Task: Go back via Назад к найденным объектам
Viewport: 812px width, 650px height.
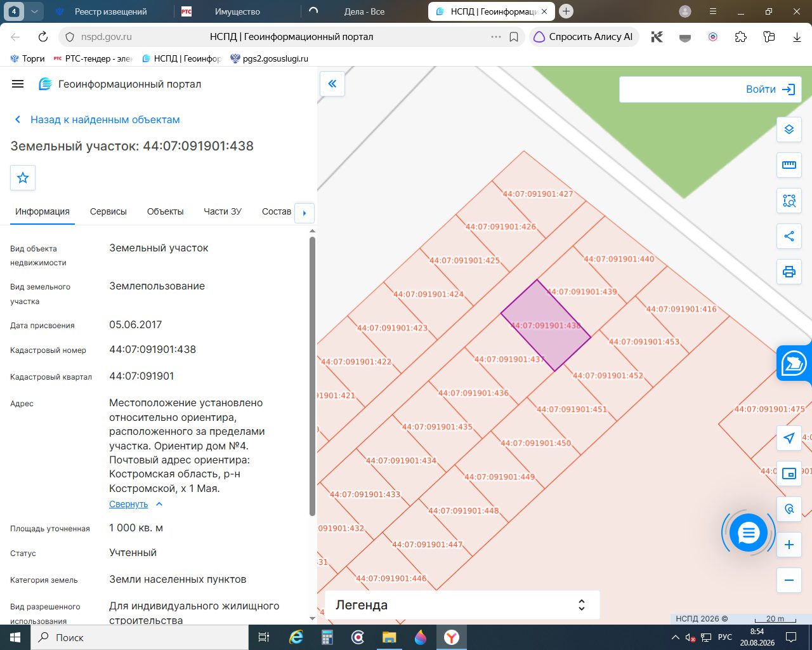Action: 98,119
